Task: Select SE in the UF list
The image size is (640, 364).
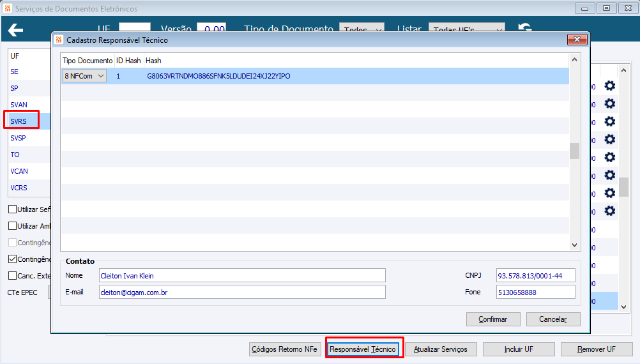Action: coord(14,72)
